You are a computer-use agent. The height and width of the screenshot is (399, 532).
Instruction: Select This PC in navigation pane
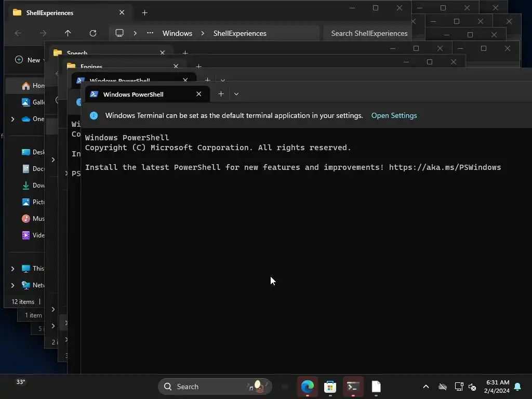(x=33, y=269)
